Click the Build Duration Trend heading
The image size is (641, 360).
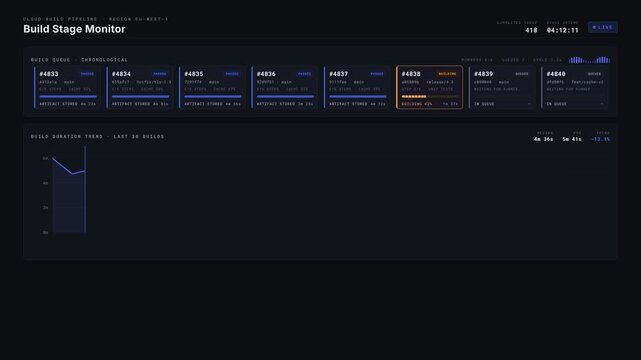point(97,136)
